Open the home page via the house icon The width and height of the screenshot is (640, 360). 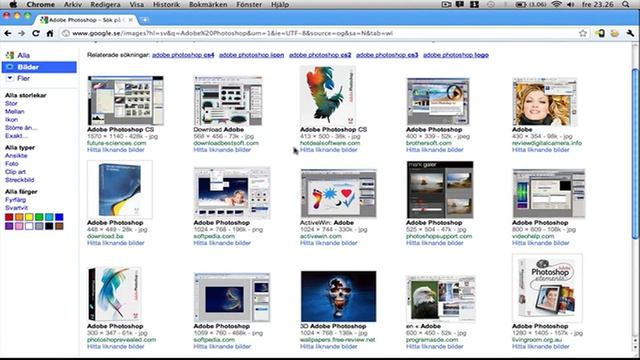[x=50, y=33]
